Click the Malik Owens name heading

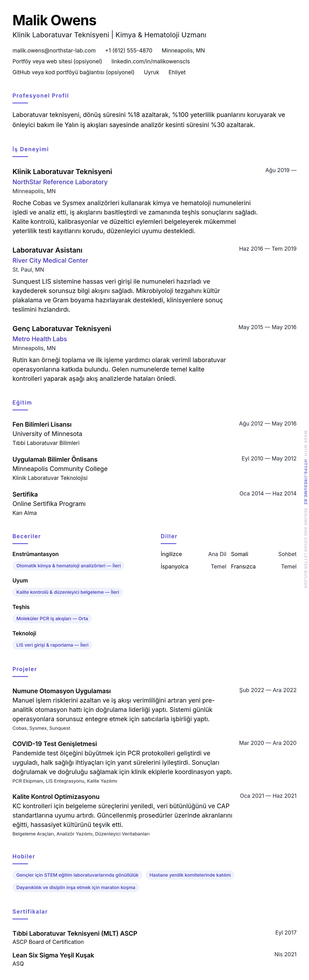54,20
